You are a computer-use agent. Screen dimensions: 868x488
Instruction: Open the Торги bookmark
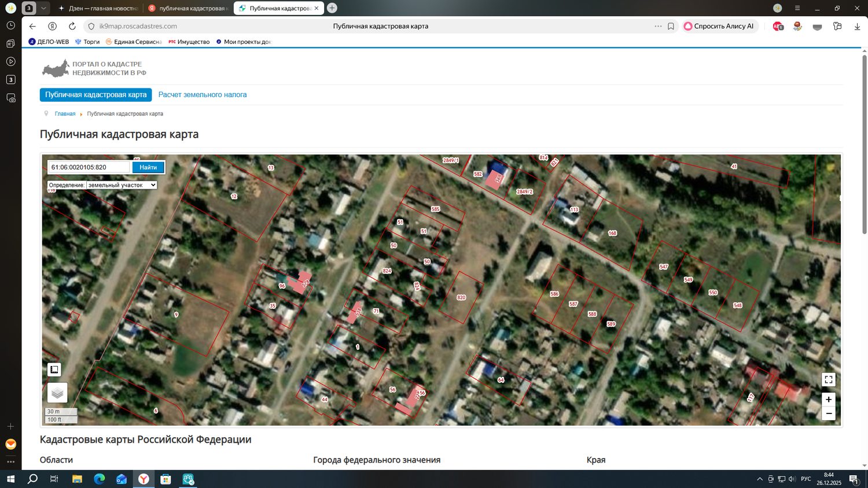pyautogui.click(x=87, y=42)
